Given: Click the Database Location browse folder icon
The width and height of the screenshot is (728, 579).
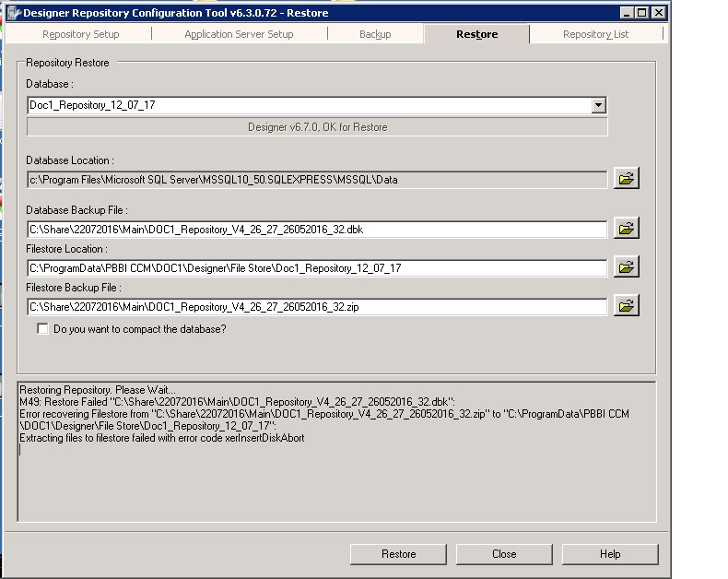Looking at the screenshot, I should [626, 179].
